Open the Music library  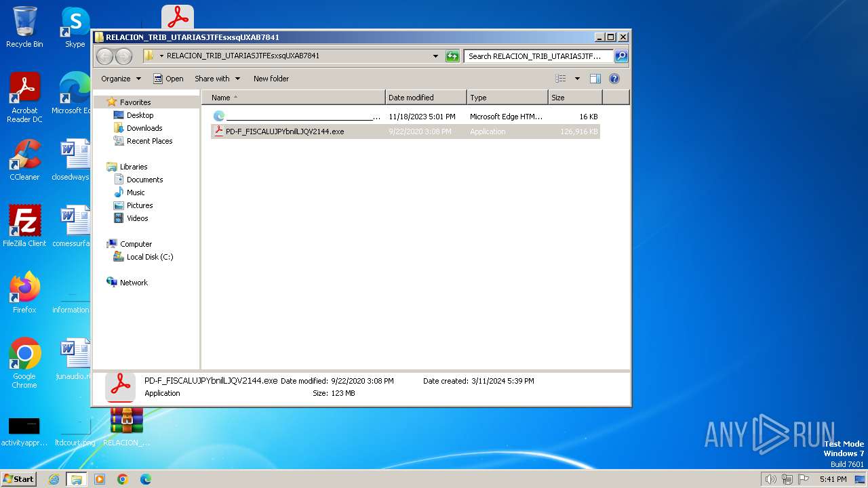[136, 192]
